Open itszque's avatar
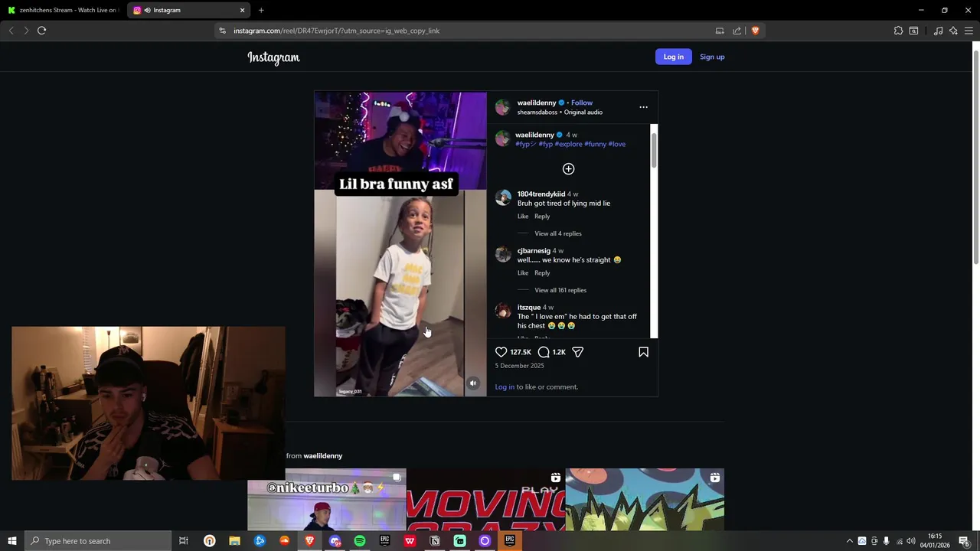This screenshot has height=551, width=980. click(x=503, y=311)
